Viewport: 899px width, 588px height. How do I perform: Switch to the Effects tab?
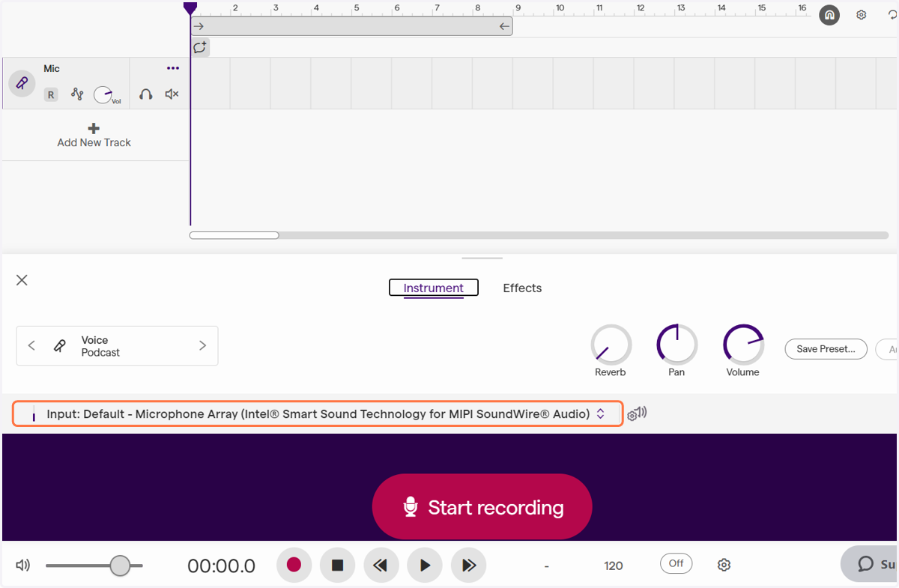522,288
